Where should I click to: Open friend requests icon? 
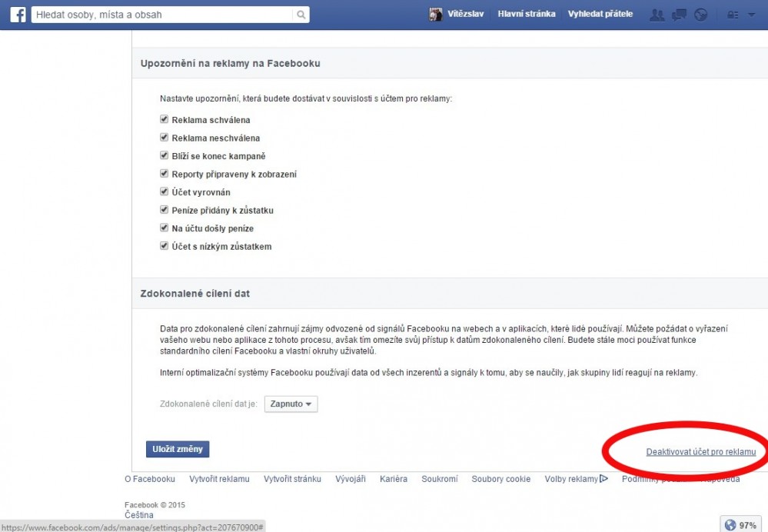(657, 15)
